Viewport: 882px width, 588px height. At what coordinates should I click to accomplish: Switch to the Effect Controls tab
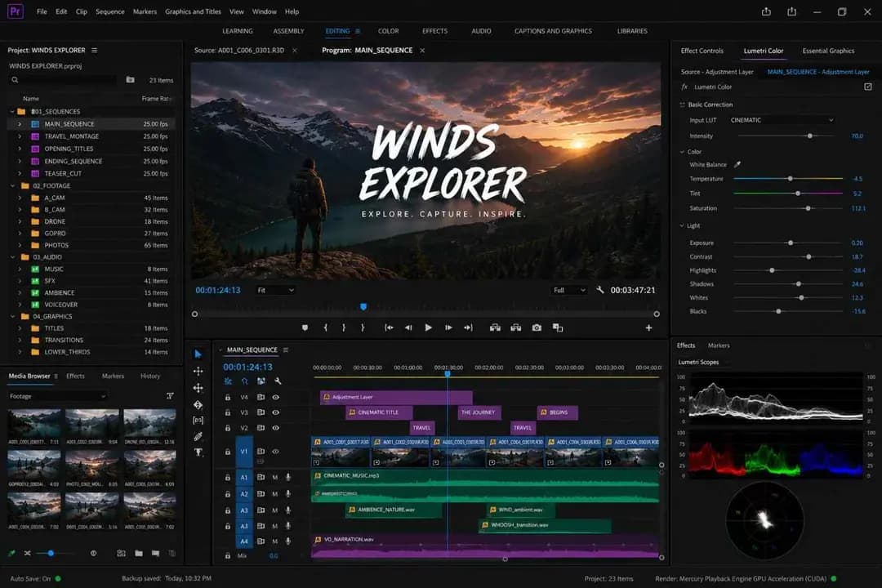coord(702,51)
